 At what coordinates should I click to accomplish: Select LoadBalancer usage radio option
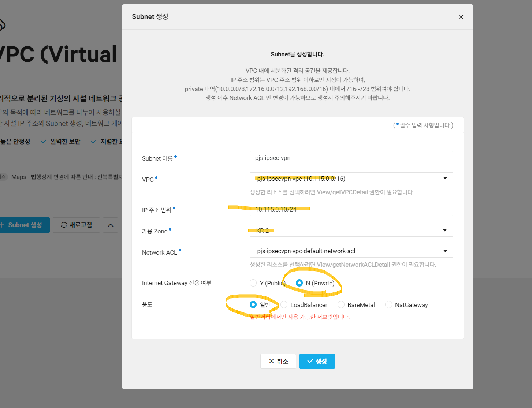284,305
